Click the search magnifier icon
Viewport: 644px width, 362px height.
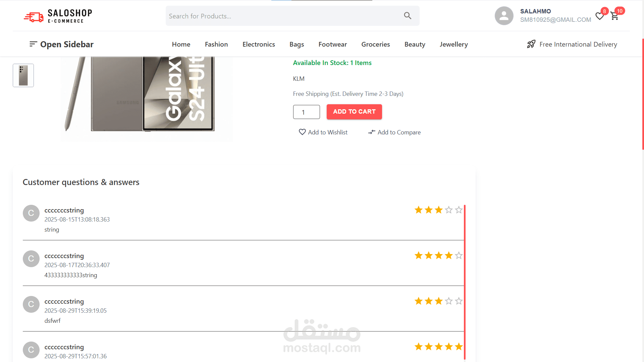point(408,16)
